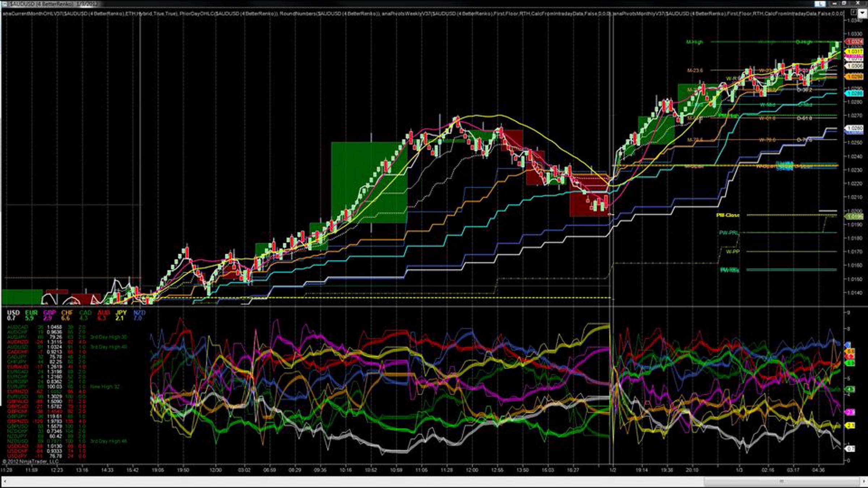Click the small F box beside the indicator text
Image resolution: width=868 pixels, height=488 pixels.
(x=853, y=13)
